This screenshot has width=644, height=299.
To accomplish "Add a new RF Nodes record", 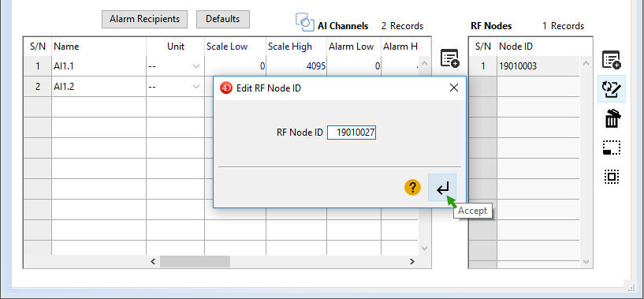I will [x=612, y=60].
